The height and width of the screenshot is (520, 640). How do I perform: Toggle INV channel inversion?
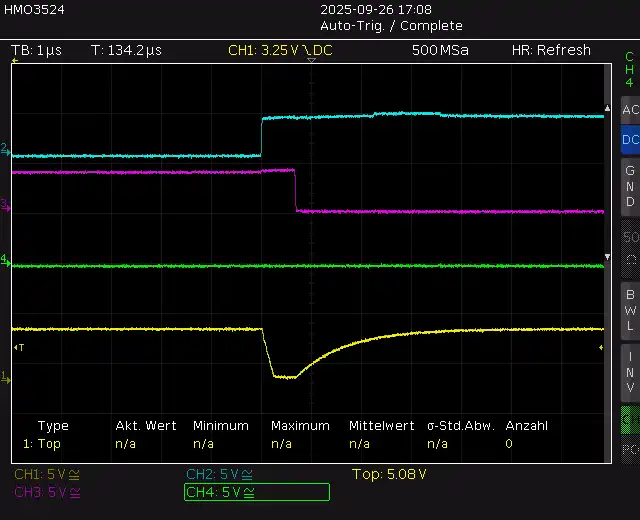[629, 371]
